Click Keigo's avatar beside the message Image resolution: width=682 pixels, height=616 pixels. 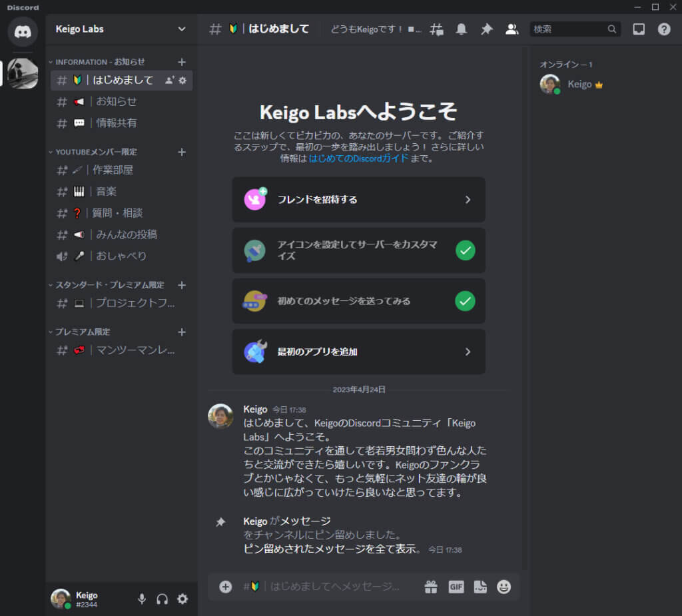[x=220, y=416]
